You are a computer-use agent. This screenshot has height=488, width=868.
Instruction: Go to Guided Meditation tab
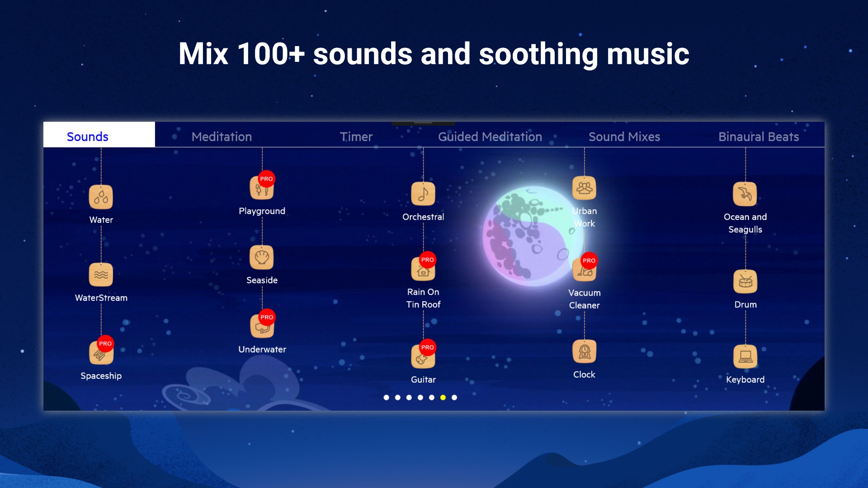[490, 136]
